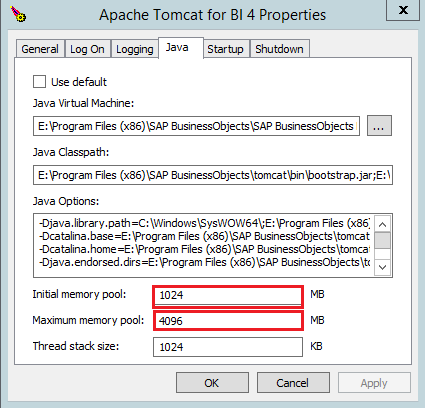This screenshot has width=425, height=408.
Task: Click the Initial memory pool field
Action: tap(228, 296)
